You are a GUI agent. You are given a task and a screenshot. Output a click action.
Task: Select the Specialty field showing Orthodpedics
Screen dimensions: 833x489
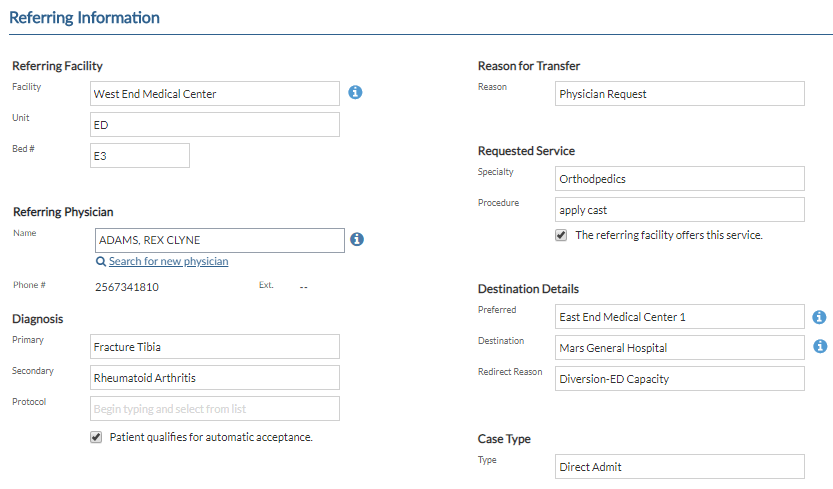click(679, 179)
